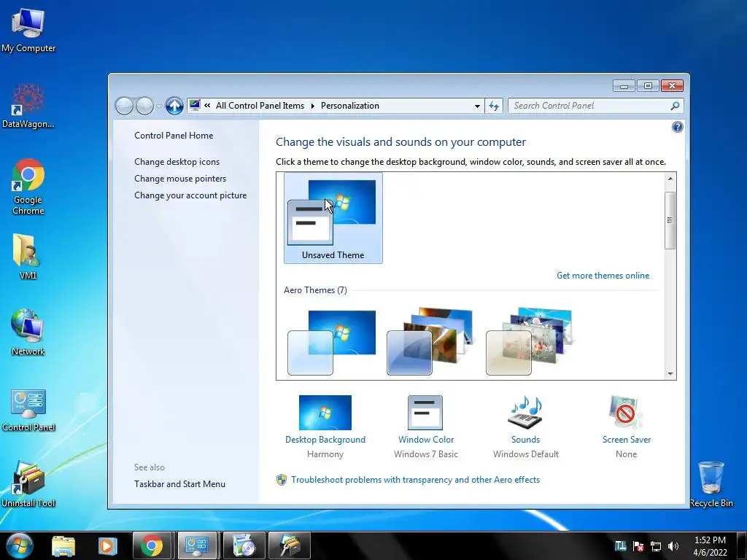Select the Architecture Aero theme thumbnail
The height and width of the screenshot is (560, 747).
tap(431, 343)
